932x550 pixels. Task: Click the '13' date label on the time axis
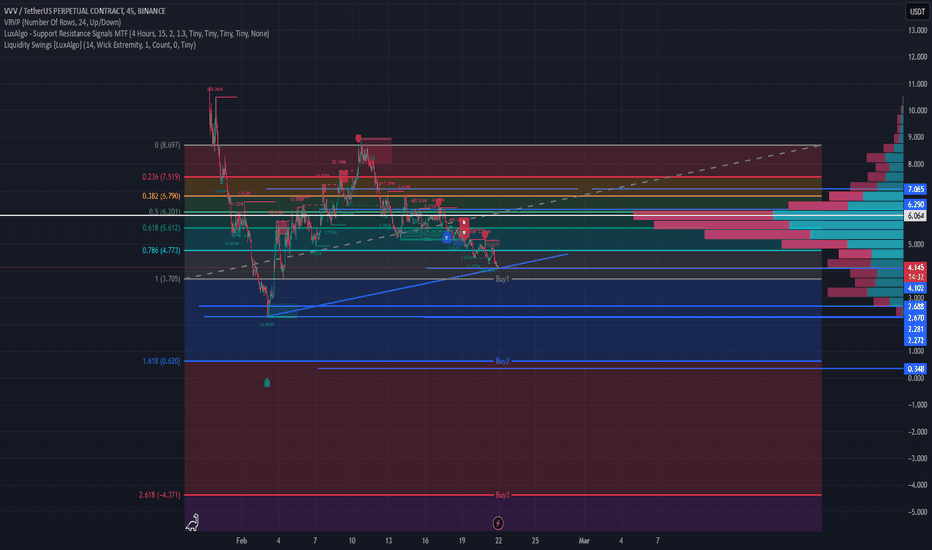coord(388,540)
